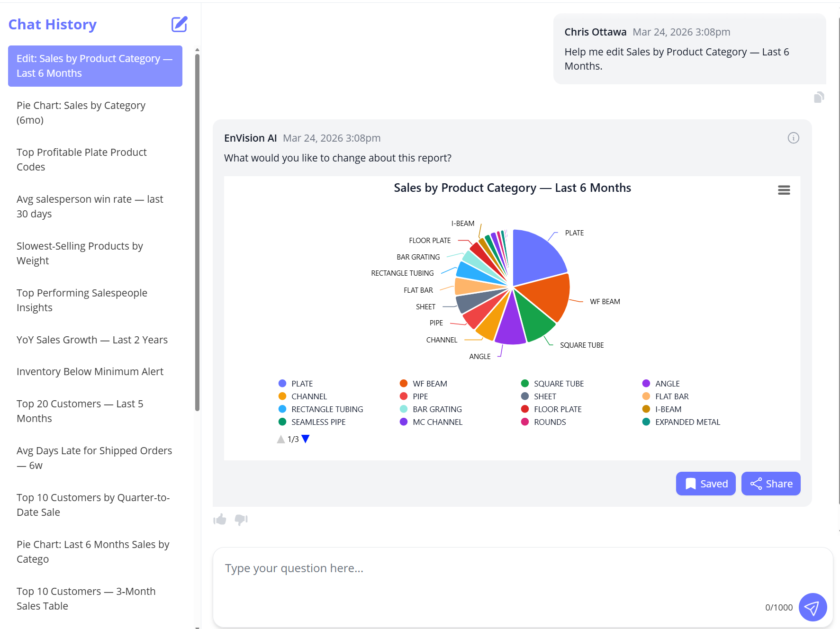Toggle MC CHANNEL legend entry
The width and height of the screenshot is (840, 629).
click(431, 422)
